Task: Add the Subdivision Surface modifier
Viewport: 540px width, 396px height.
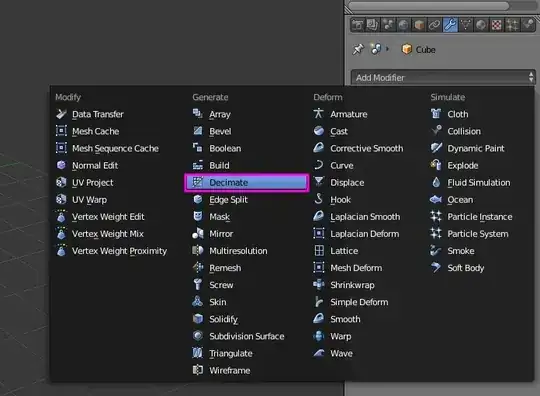Action: click(238, 336)
